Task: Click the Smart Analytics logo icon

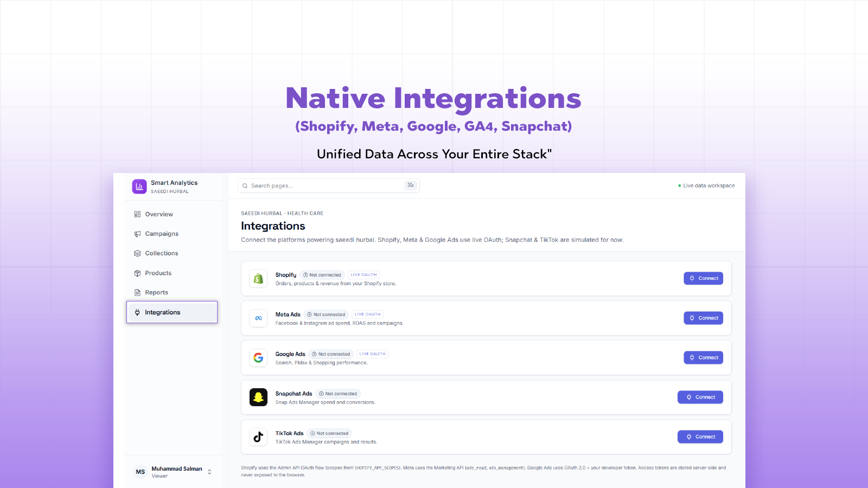Action: pyautogui.click(x=139, y=187)
